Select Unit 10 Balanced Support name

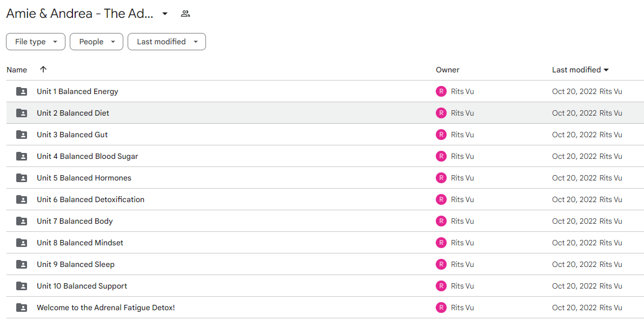pos(82,286)
